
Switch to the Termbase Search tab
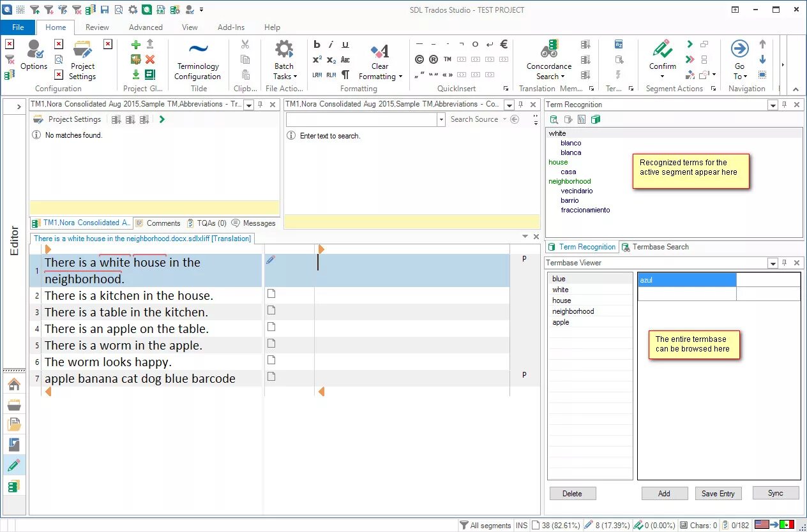coord(655,247)
